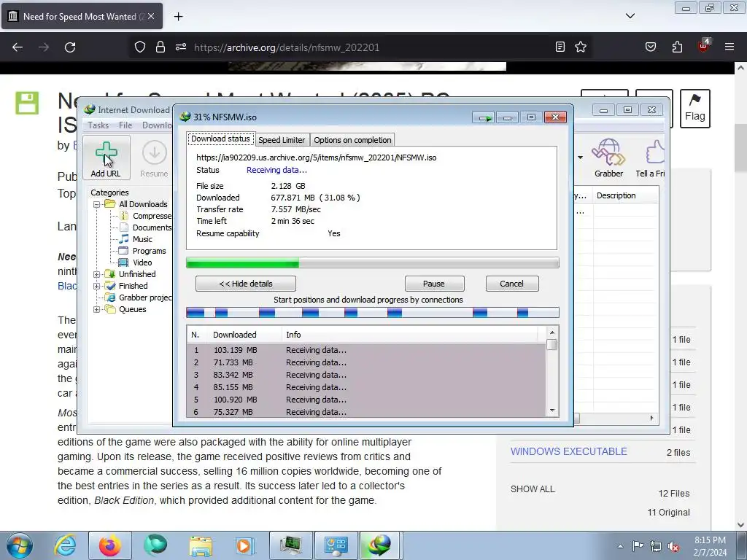This screenshot has height=560, width=747.
Task: Click the Firefox shield tracking protection icon
Action: pyautogui.click(x=139, y=47)
